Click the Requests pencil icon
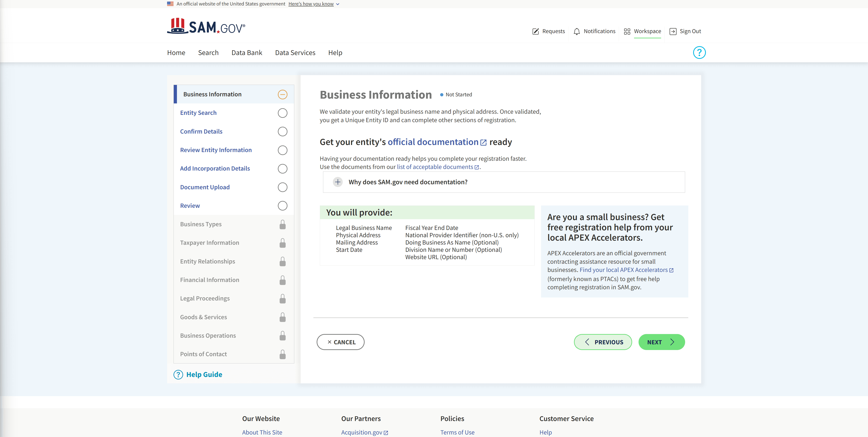 (535, 31)
